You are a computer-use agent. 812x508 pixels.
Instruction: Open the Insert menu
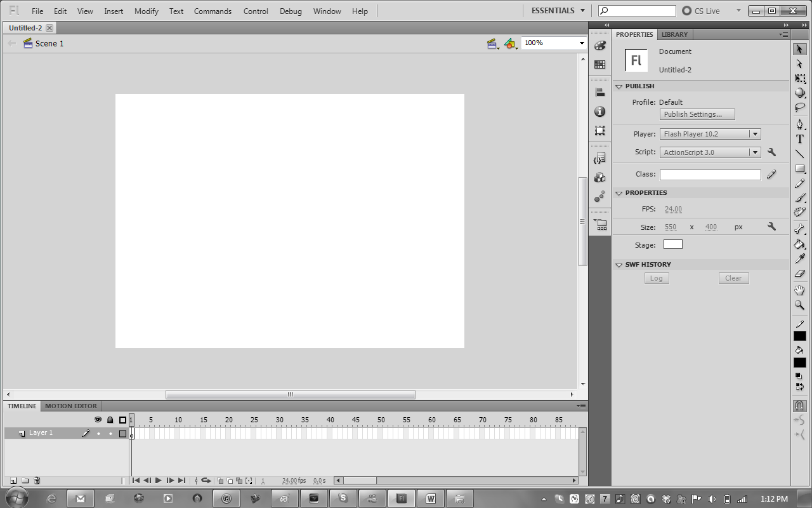point(114,11)
